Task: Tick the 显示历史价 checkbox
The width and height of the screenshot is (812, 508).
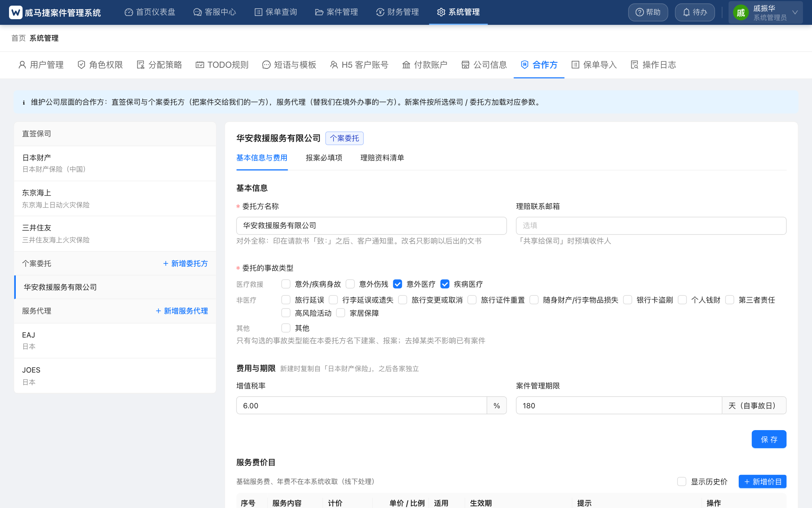Action: click(x=682, y=482)
